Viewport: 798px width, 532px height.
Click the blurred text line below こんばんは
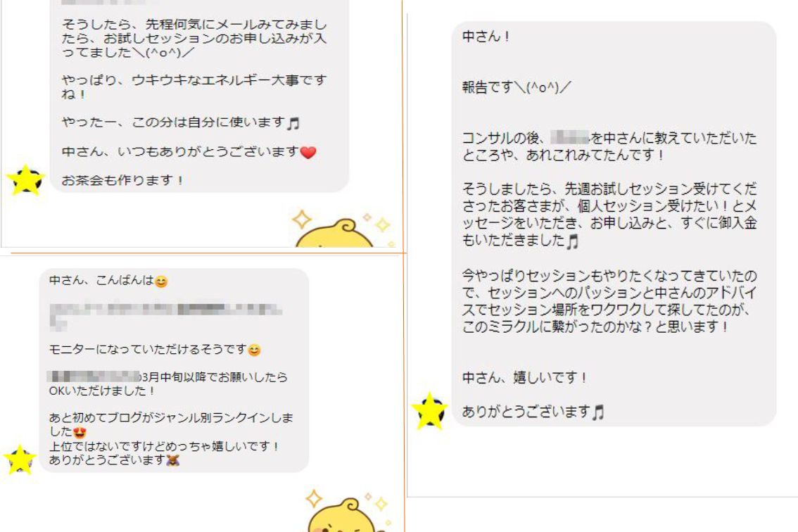pyautogui.click(x=165, y=315)
